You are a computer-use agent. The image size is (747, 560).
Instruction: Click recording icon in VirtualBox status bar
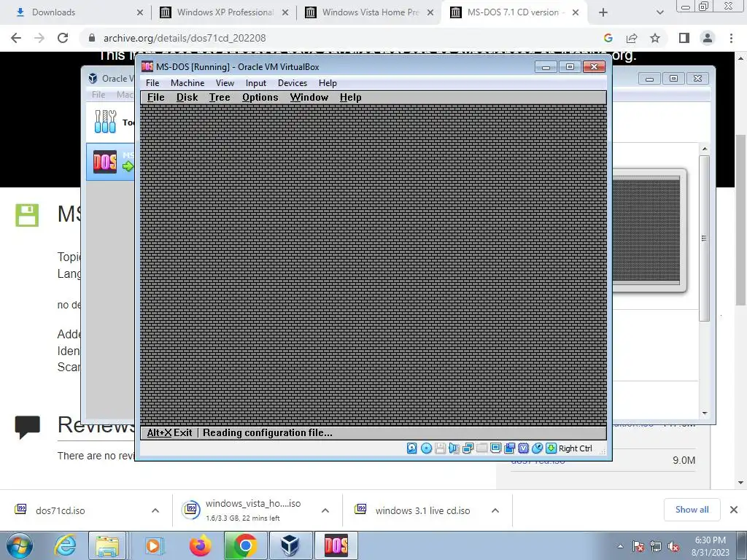(x=509, y=448)
